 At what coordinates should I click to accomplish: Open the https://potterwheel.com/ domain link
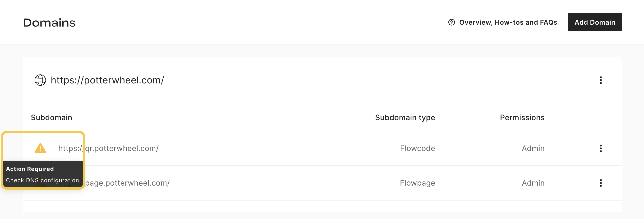tap(107, 80)
